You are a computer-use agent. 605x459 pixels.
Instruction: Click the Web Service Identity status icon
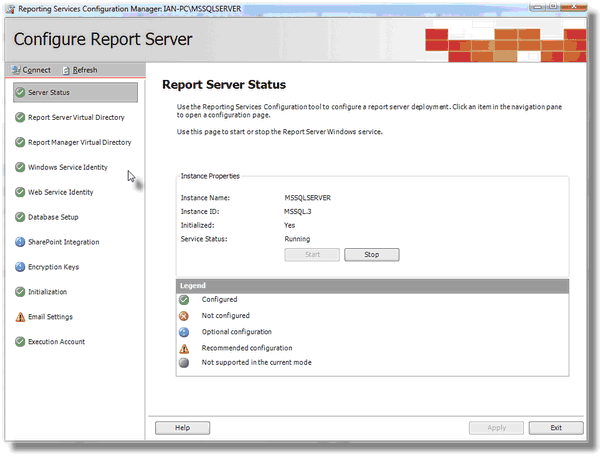(x=20, y=192)
